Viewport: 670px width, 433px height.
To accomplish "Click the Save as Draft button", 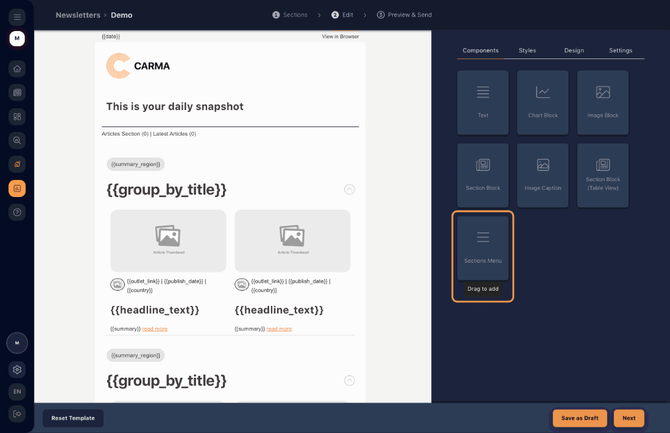I will (x=580, y=418).
